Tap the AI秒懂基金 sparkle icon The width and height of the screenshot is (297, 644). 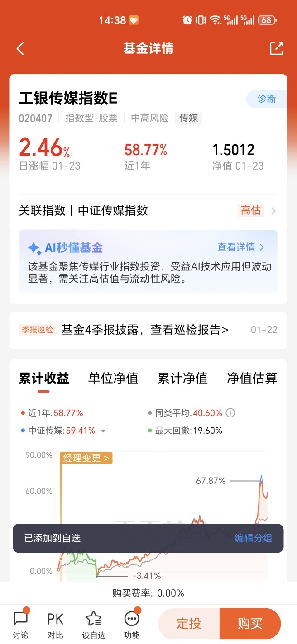34,248
